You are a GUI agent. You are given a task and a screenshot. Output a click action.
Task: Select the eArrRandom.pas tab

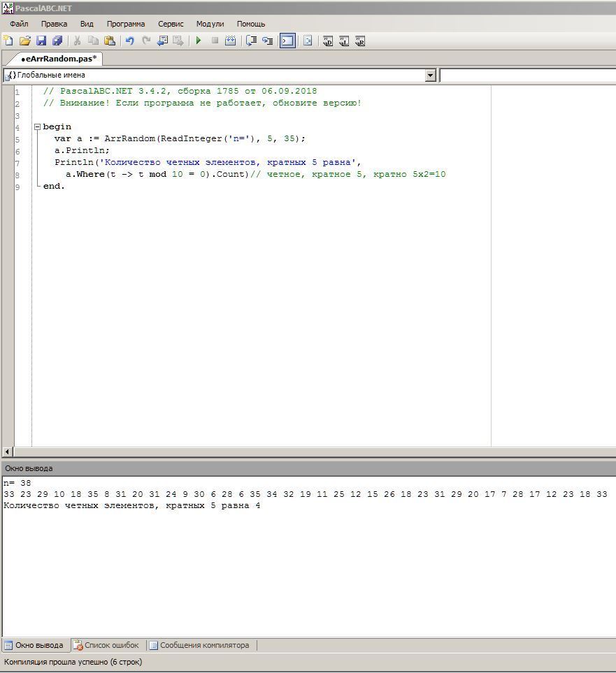(x=59, y=59)
